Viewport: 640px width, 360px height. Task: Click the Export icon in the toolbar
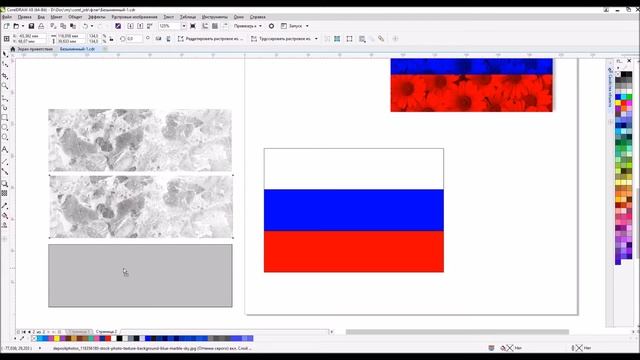click(140, 26)
